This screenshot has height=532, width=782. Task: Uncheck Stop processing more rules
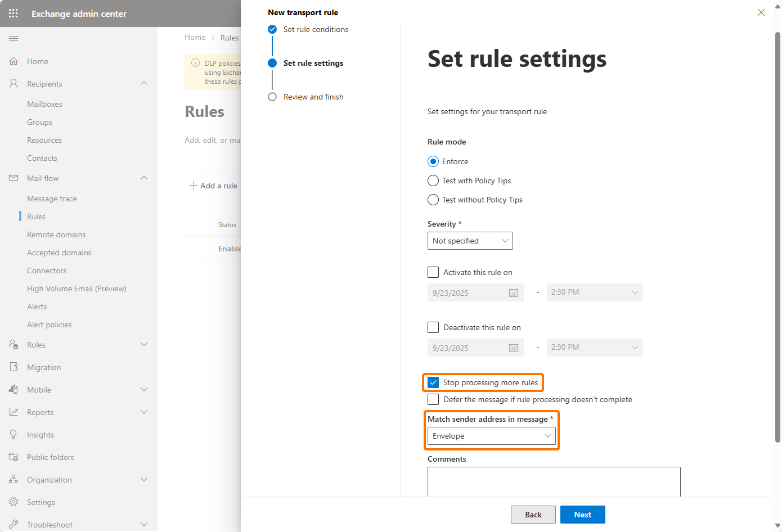(x=433, y=382)
